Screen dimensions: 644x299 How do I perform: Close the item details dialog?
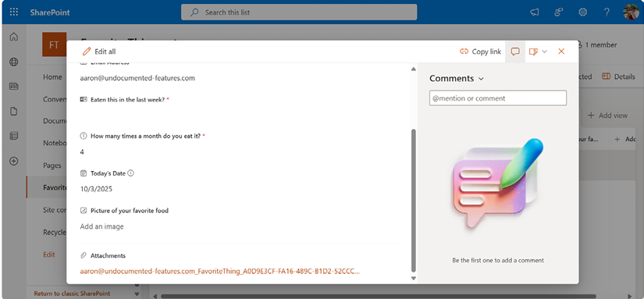coord(561,52)
